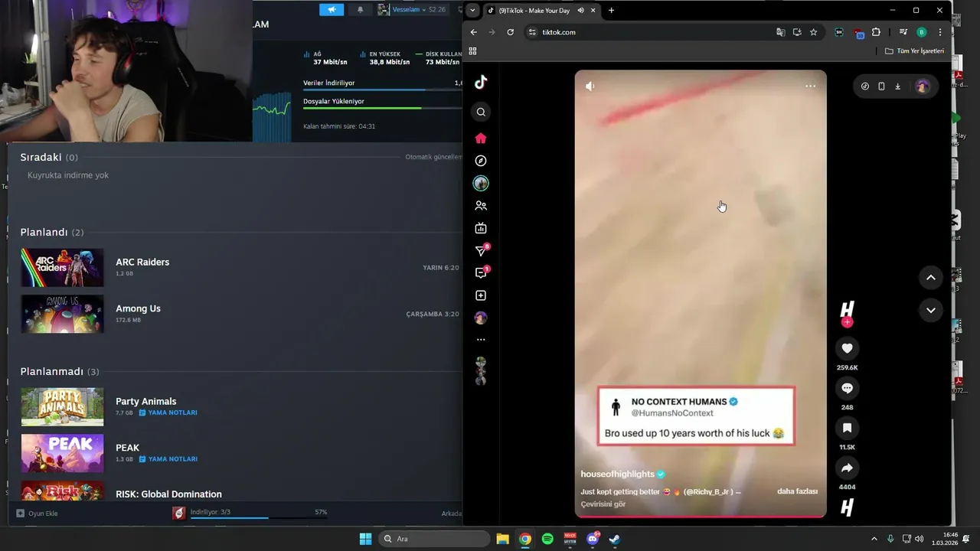Open houseofhighlights profile name
The width and height of the screenshot is (980, 551).
point(618,474)
